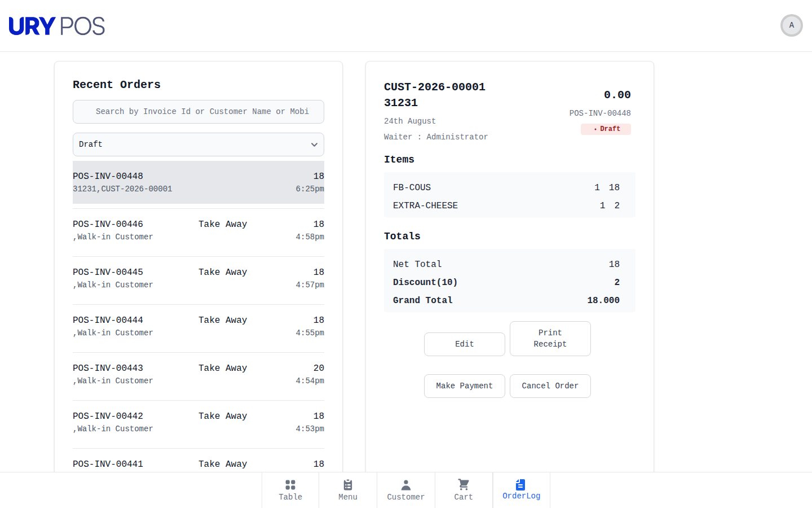812x508 pixels.
Task: Select order POS-INV-00444
Action: (198, 326)
